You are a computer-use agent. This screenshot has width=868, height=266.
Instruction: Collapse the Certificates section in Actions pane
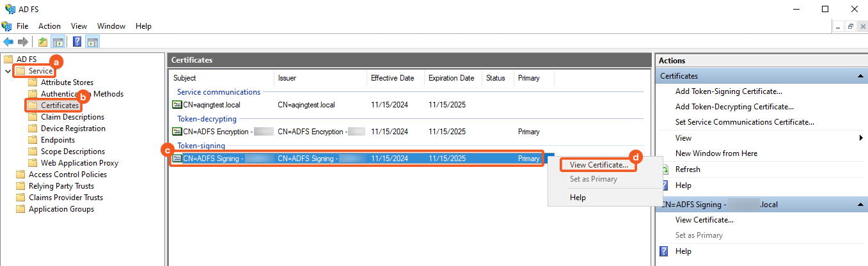pos(860,76)
